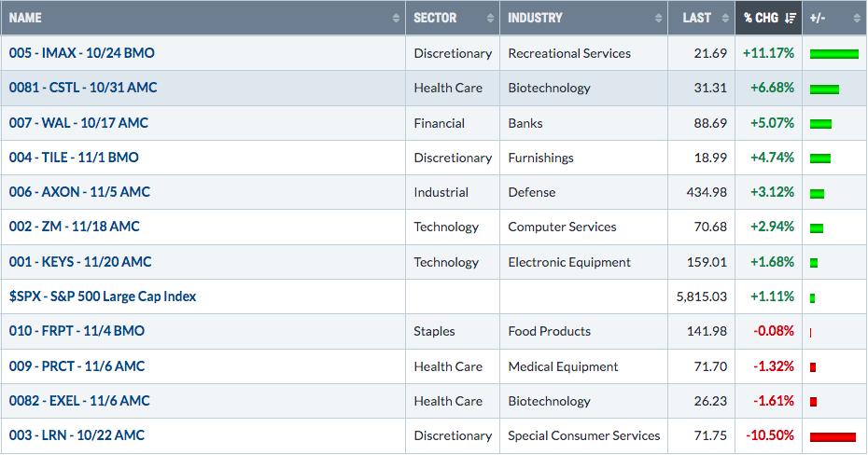Open the 0082 - EXEL - 11/6 AMC link
Image resolution: width=868 pixels, height=455 pixels.
(x=79, y=401)
